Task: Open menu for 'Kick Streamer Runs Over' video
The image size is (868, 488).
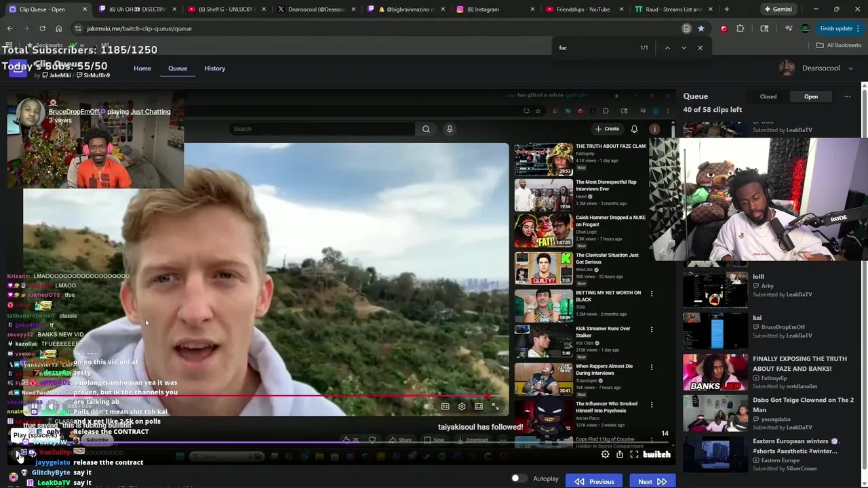Action: tap(652, 330)
